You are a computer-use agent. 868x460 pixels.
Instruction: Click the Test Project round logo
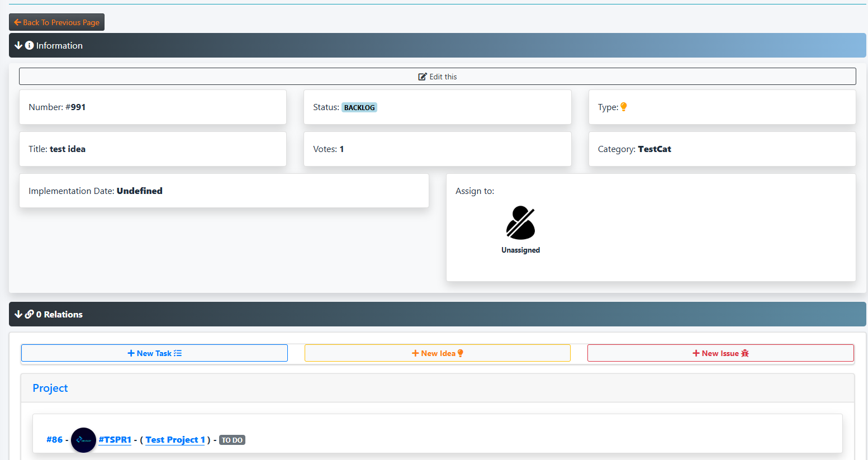(83, 440)
